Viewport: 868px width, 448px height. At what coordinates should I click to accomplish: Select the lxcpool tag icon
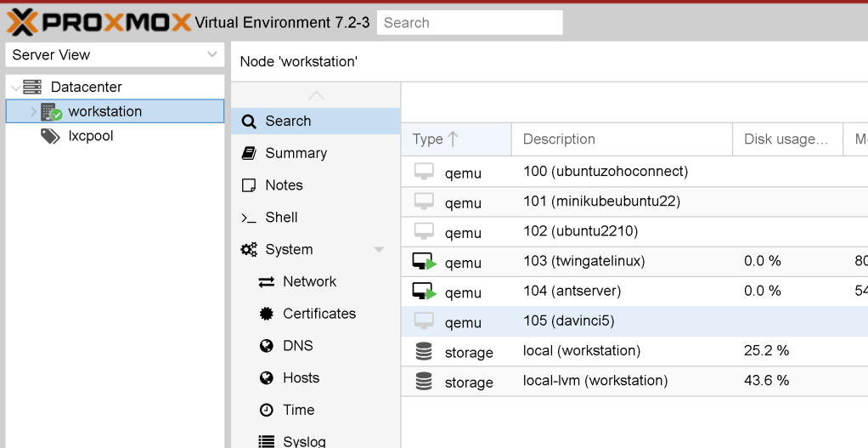pyautogui.click(x=50, y=136)
